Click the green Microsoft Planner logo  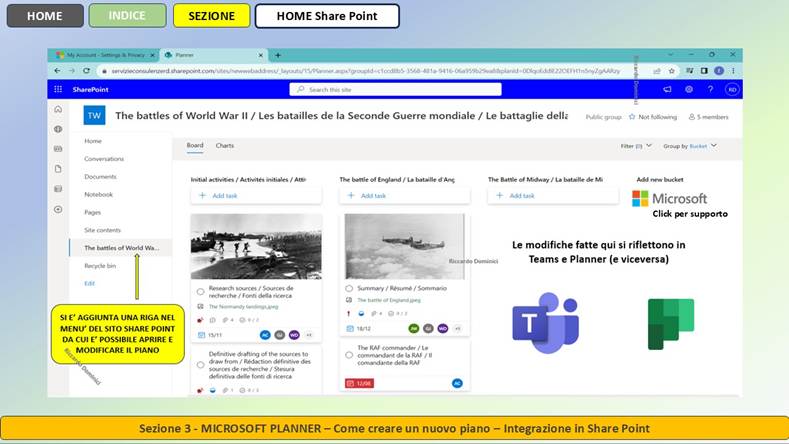671,324
